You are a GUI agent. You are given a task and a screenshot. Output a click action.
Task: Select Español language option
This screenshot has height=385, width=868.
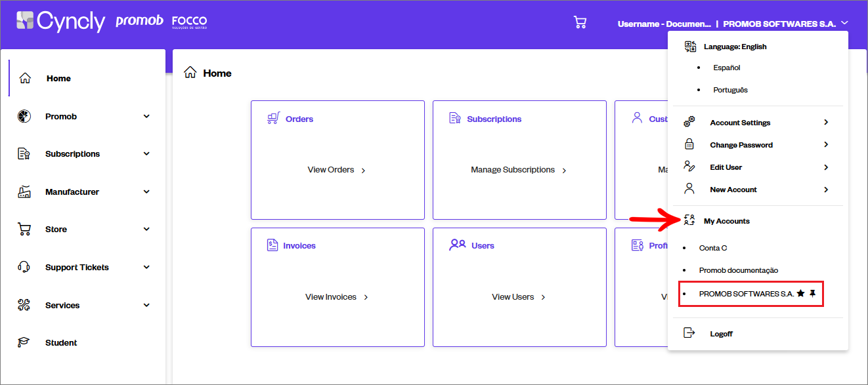pos(727,68)
